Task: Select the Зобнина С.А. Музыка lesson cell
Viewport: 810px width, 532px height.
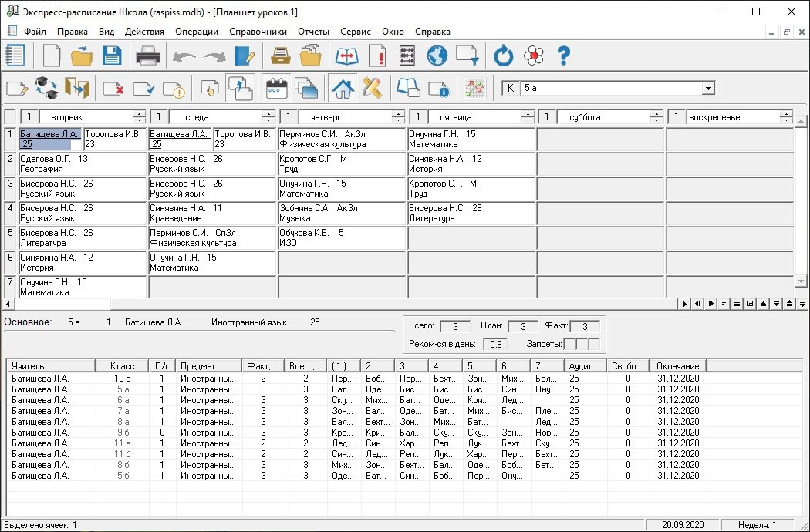Action: point(342,214)
